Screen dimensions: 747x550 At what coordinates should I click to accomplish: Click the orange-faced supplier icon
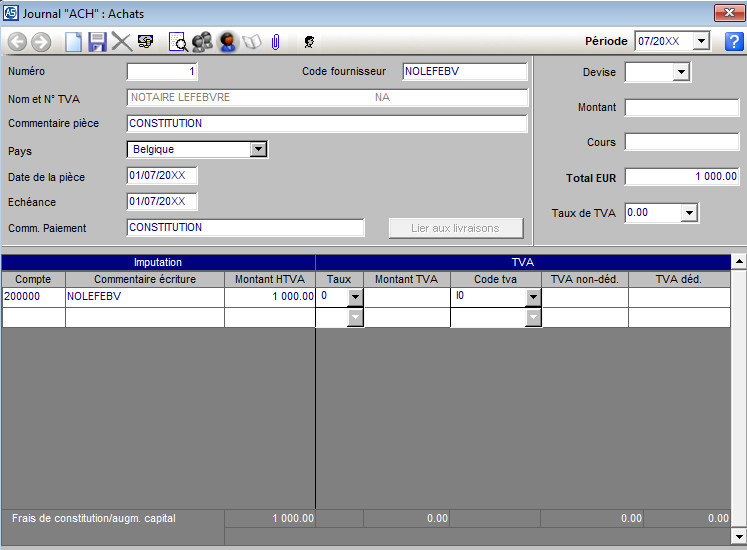(x=227, y=42)
